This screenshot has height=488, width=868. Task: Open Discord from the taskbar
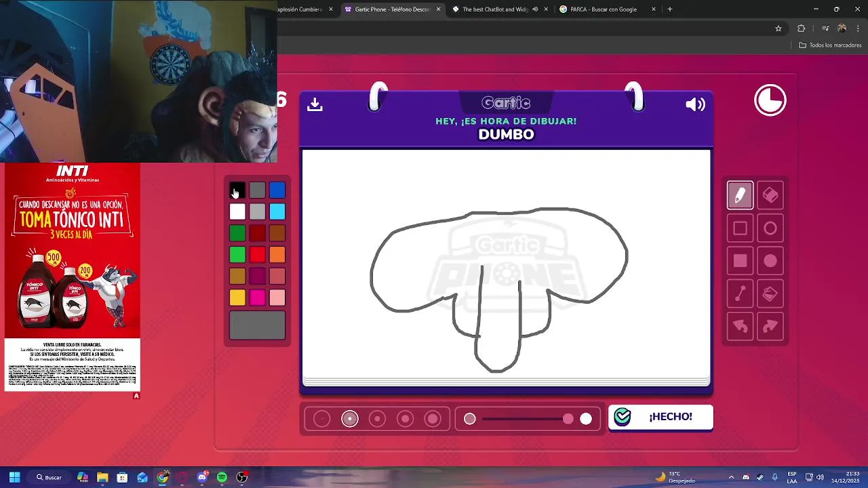coord(202,477)
